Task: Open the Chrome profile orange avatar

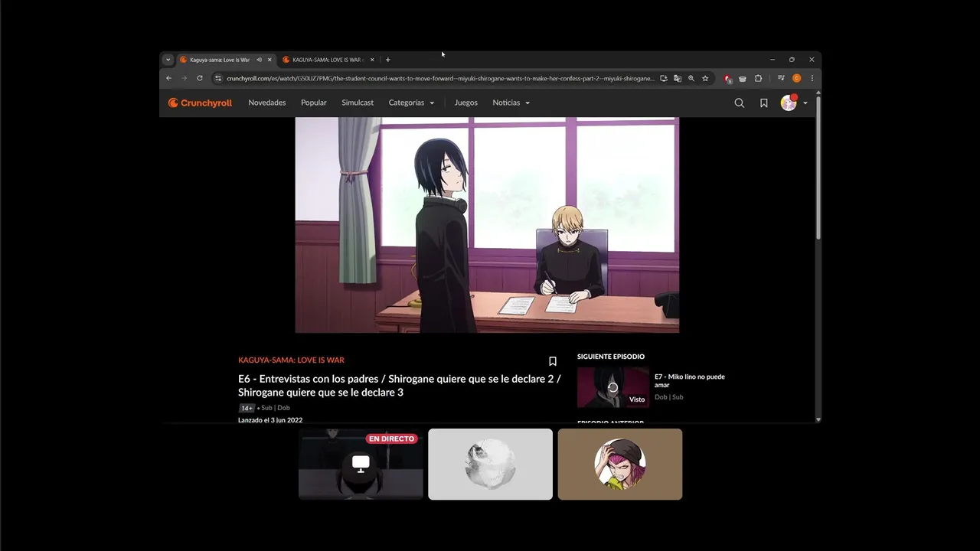Action: click(797, 78)
